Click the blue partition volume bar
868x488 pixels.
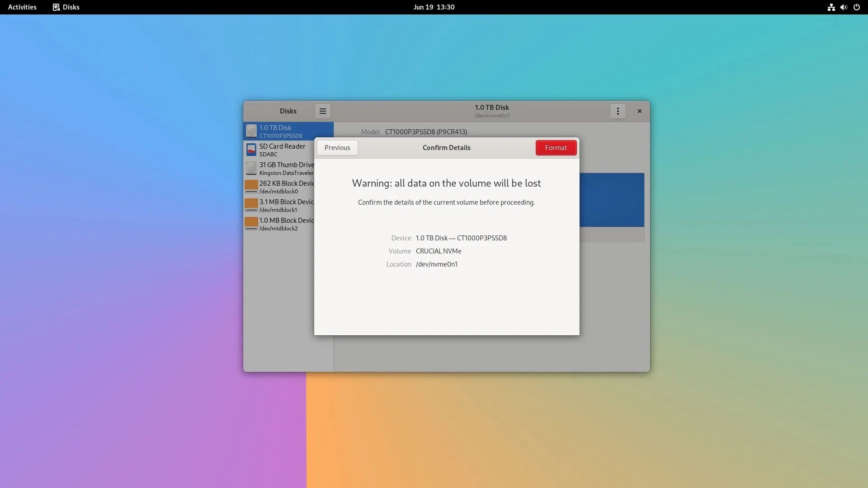coord(611,200)
